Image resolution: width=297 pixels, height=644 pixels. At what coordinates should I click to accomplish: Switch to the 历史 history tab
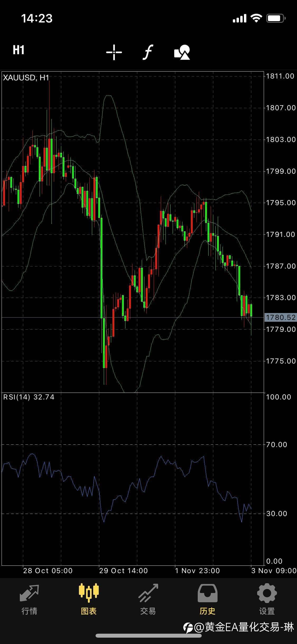coord(208,600)
